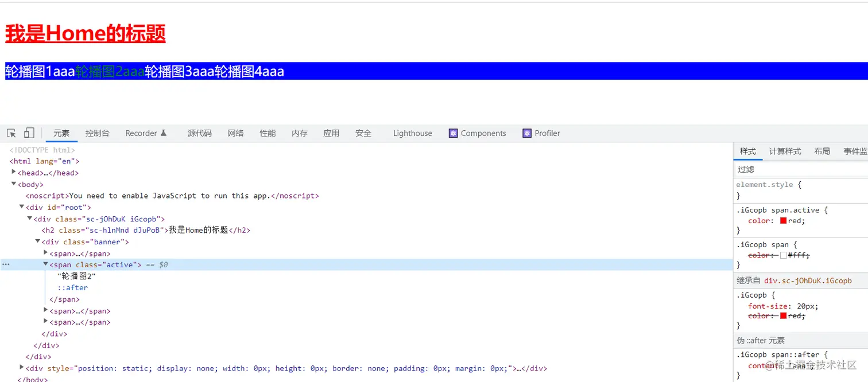
Task: Select the 样式 sidebar tab
Action: 748,151
